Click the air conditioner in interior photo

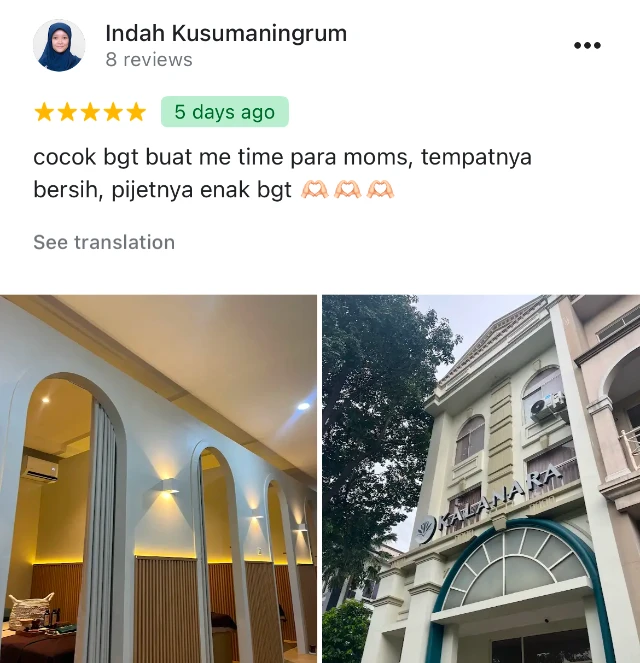tap(39, 468)
